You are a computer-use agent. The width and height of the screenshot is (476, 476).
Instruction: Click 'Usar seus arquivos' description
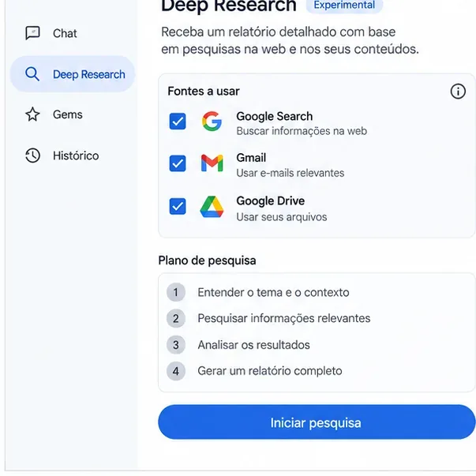[282, 217]
